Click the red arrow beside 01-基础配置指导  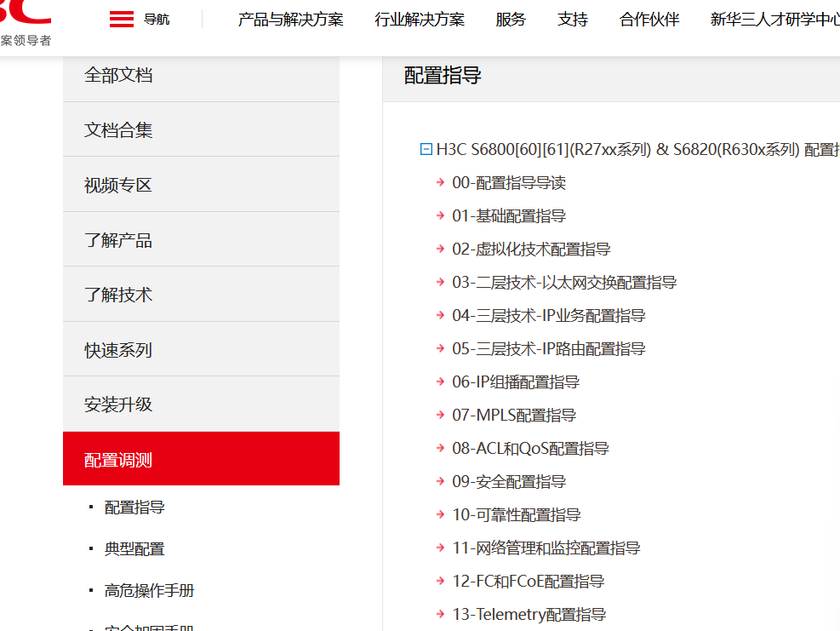coord(440,216)
